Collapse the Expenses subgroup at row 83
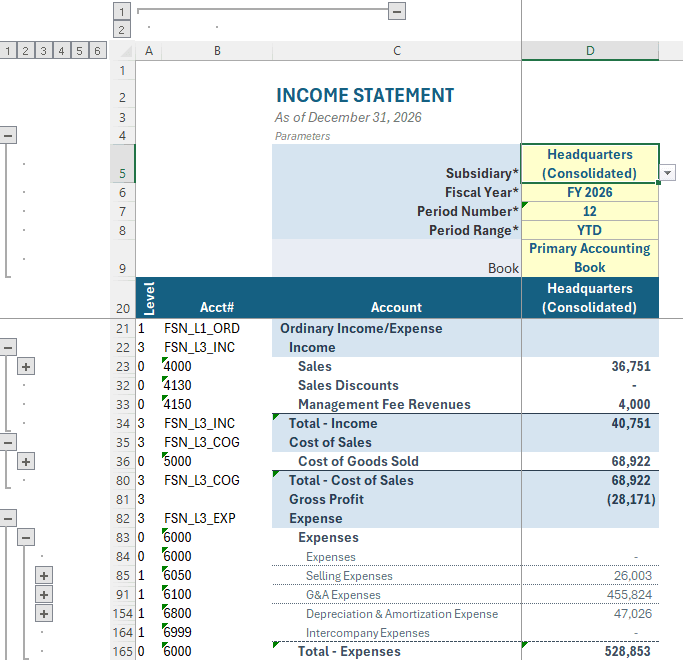The height and width of the screenshot is (660, 683). [x=26, y=538]
